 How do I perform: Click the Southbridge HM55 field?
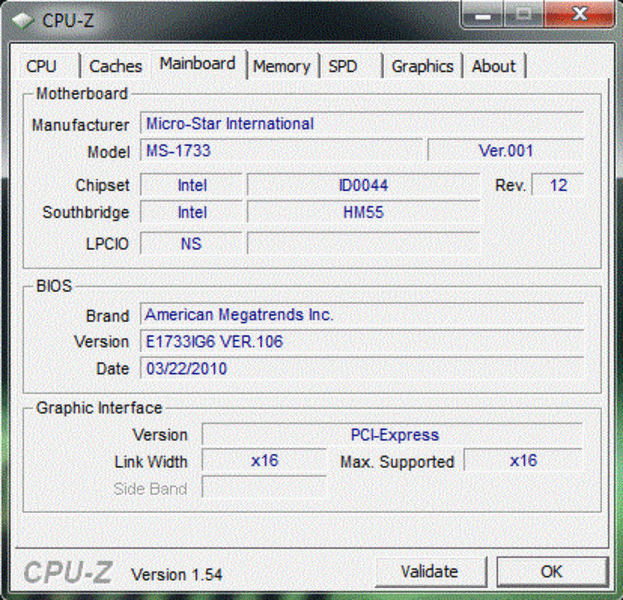coord(363,212)
